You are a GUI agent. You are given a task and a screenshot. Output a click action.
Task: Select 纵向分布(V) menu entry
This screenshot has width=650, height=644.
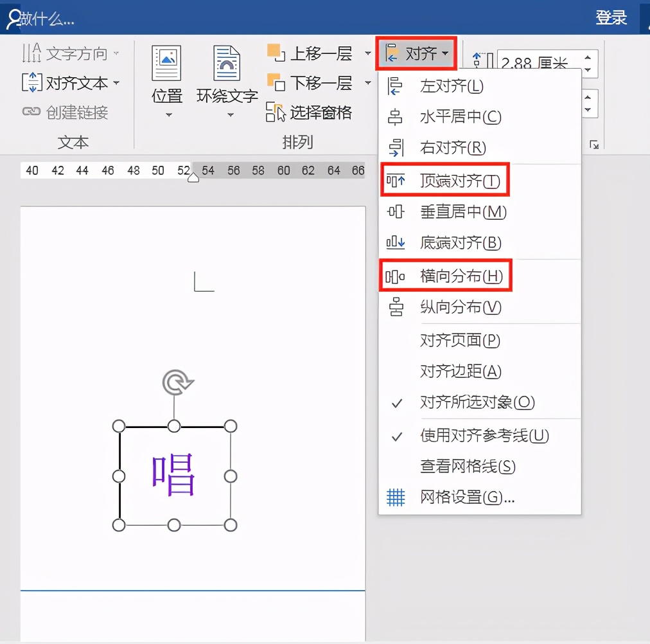coord(480,307)
